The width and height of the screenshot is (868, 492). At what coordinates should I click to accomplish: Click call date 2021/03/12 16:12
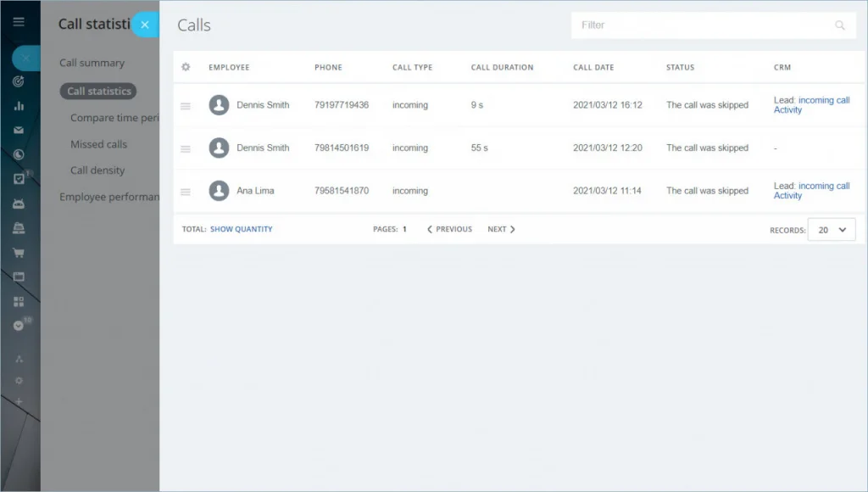click(607, 104)
